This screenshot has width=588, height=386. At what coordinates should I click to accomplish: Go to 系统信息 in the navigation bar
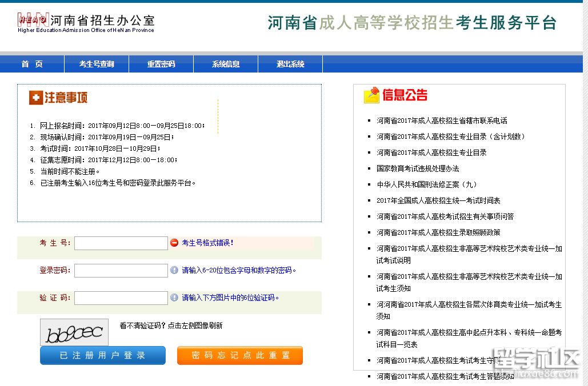[x=226, y=64]
